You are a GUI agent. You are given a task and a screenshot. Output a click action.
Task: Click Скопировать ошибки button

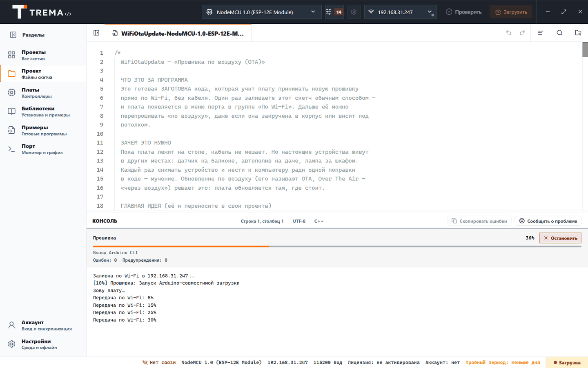click(x=479, y=221)
